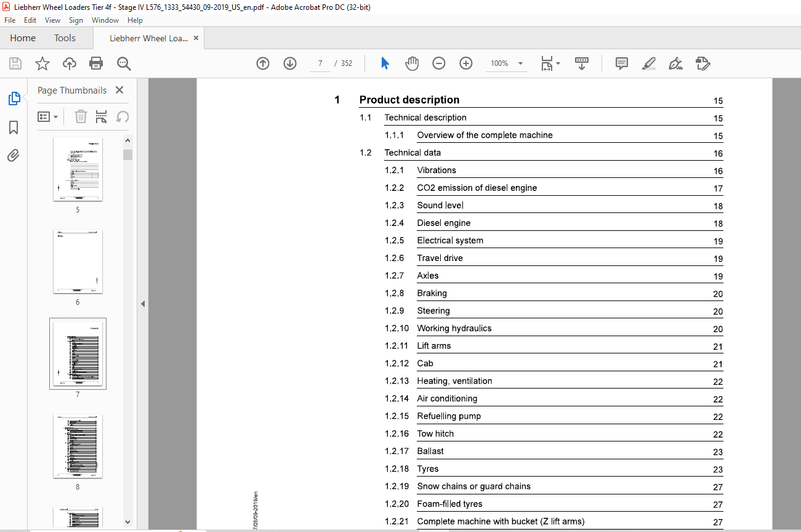
Task: Open find text magnifier icon
Action: coord(124,63)
